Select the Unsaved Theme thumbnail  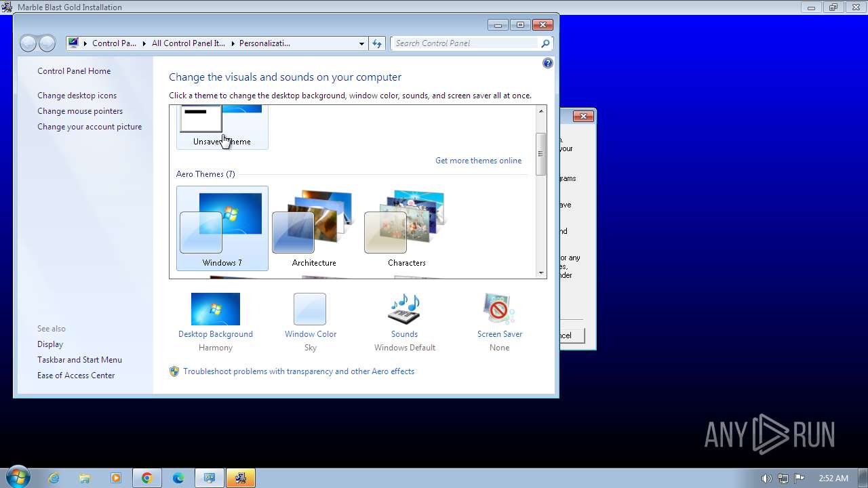coord(222,127)
